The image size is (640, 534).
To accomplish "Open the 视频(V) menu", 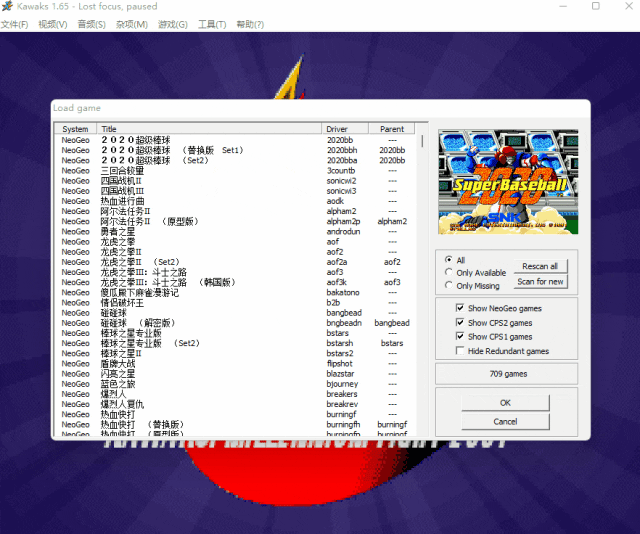I will [x=53, y=24].
